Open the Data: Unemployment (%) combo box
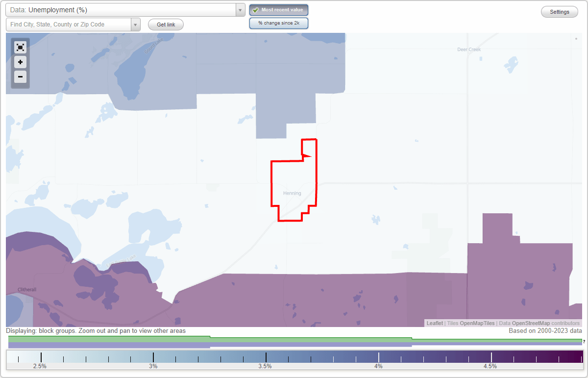Viewport: 588px width, 378px height. 125,10
